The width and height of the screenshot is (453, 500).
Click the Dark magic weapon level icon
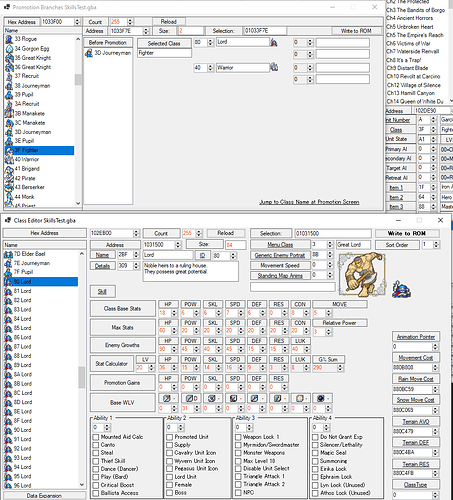321,398
